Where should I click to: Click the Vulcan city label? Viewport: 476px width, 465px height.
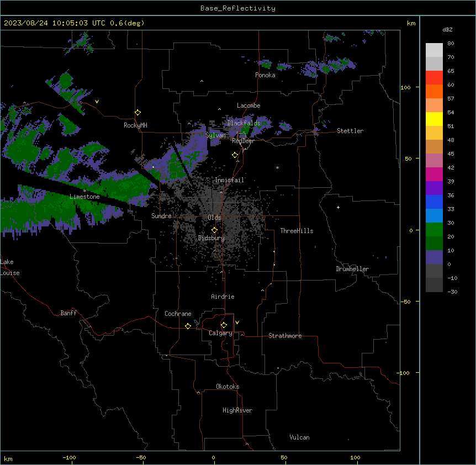coord(299,437)
